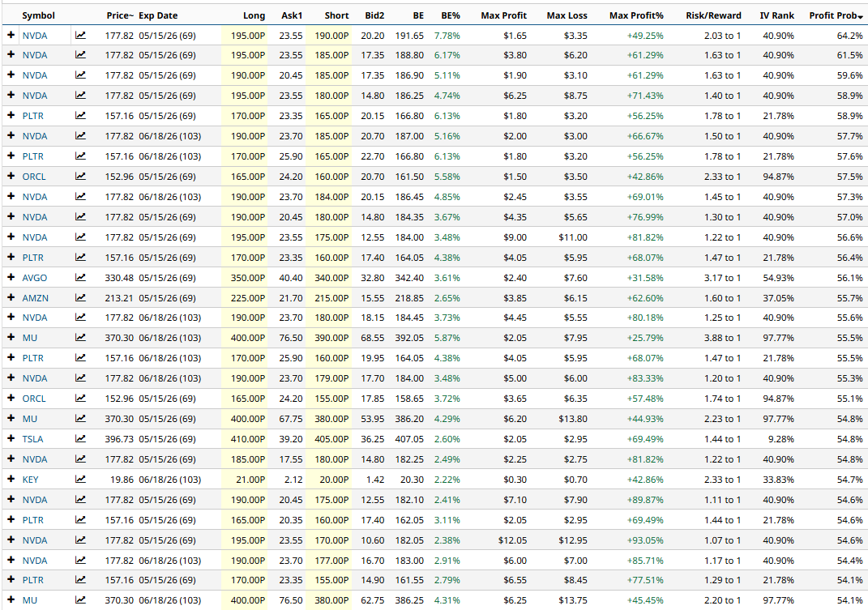The image size is (868, 610).
Task: Click chart icon in ORCL row with 160.00P short
Action: tap(80, 177)
